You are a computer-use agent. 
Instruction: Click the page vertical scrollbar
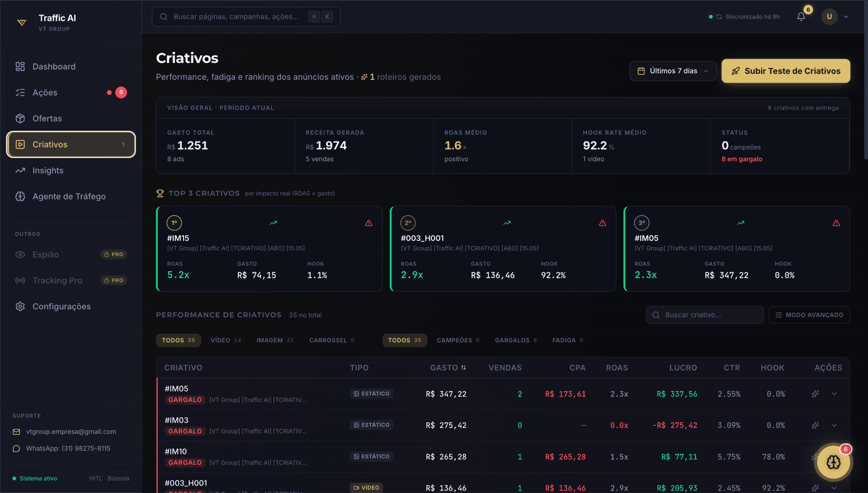click(x=865, y=81)
